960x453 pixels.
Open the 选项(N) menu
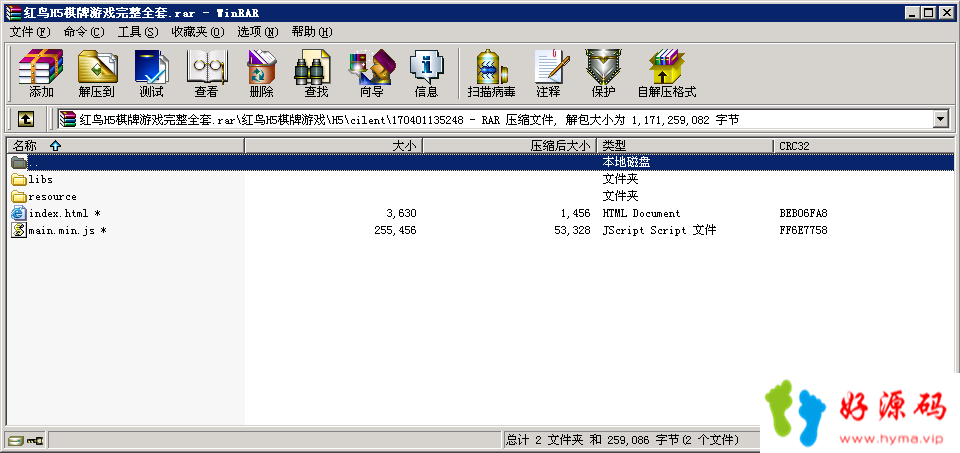(257, 32)
